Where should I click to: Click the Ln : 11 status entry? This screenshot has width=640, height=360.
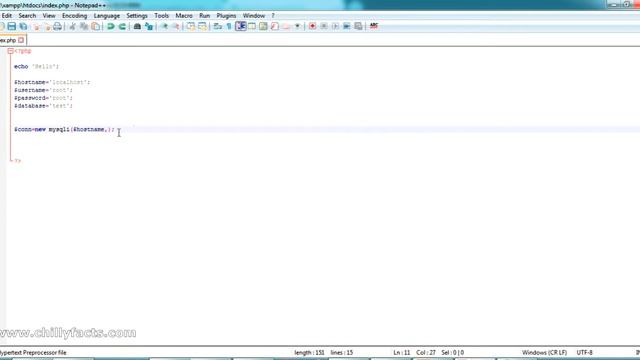(402, 352)
